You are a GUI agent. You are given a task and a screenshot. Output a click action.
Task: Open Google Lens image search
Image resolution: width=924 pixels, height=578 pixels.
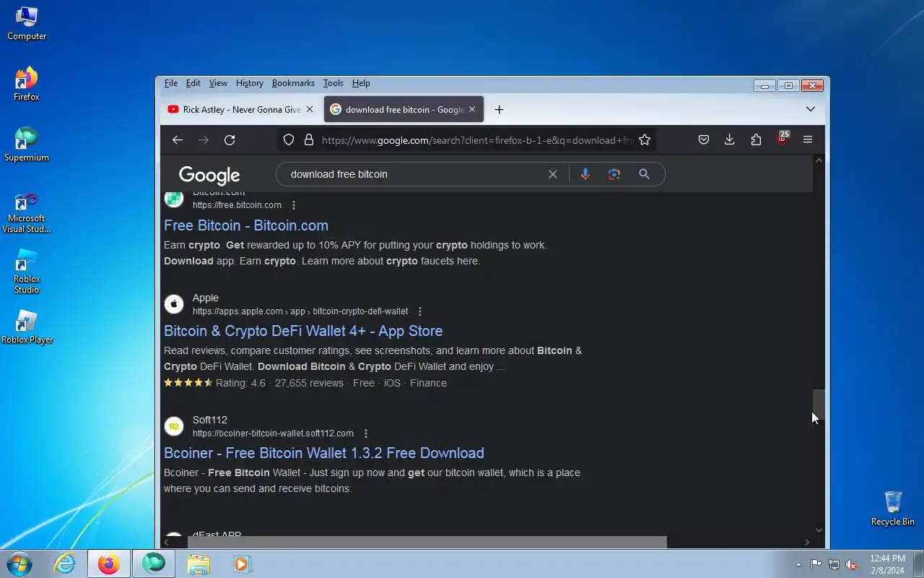pos(614,174)
